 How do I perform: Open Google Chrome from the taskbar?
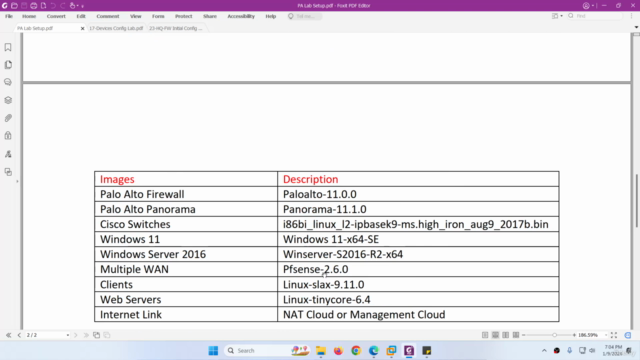(356, 351)
